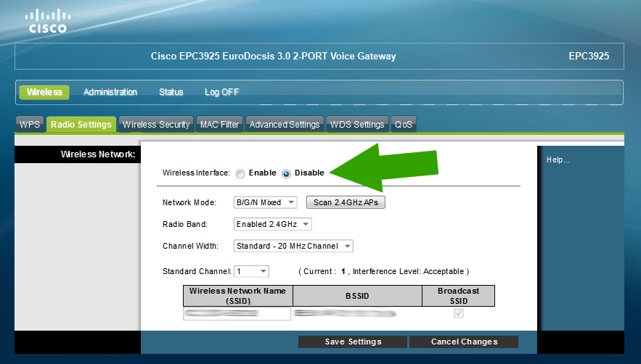Click the Wireless Network Name SSID input field
Image resolution: width=641 pixels, height=364 pixels.
point(237,314)
